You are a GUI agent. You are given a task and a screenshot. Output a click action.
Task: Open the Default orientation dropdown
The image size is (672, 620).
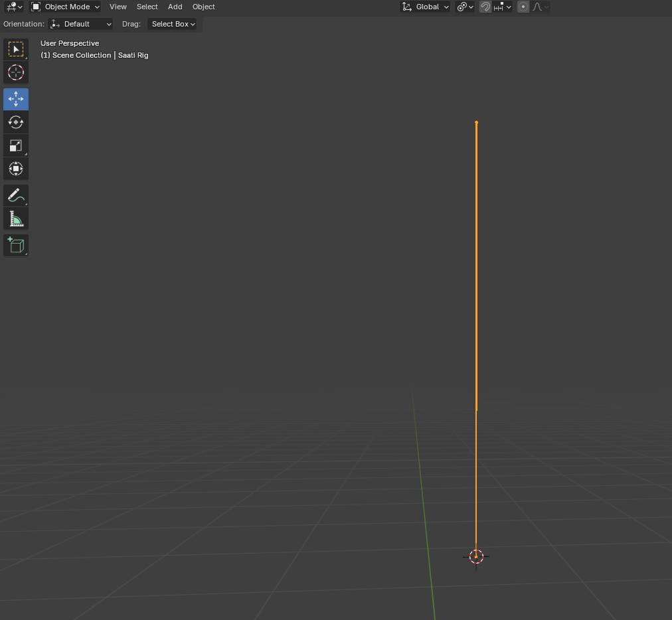click(x=80, y=24)
